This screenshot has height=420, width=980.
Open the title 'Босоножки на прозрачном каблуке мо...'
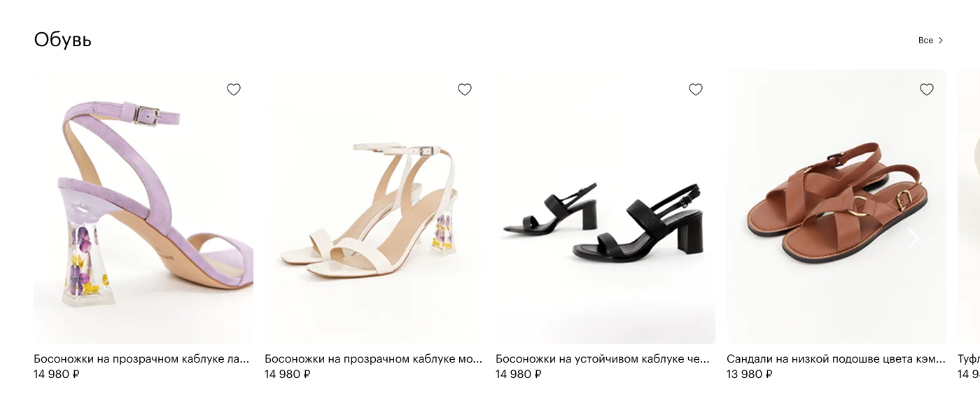[x=374, y=359]
